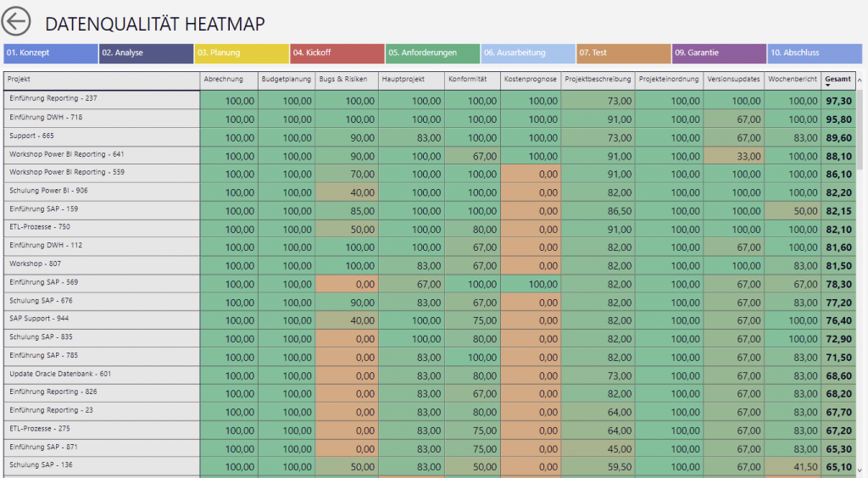Click the scrollbar up arrow
Screen dimensions: 868x478
coord(860,81)
